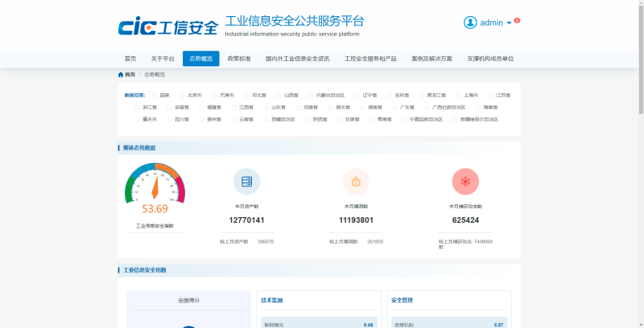644x328 pixels.
Task: Select 宁夏回族自治区 radio button
Action: coord(404,120)
